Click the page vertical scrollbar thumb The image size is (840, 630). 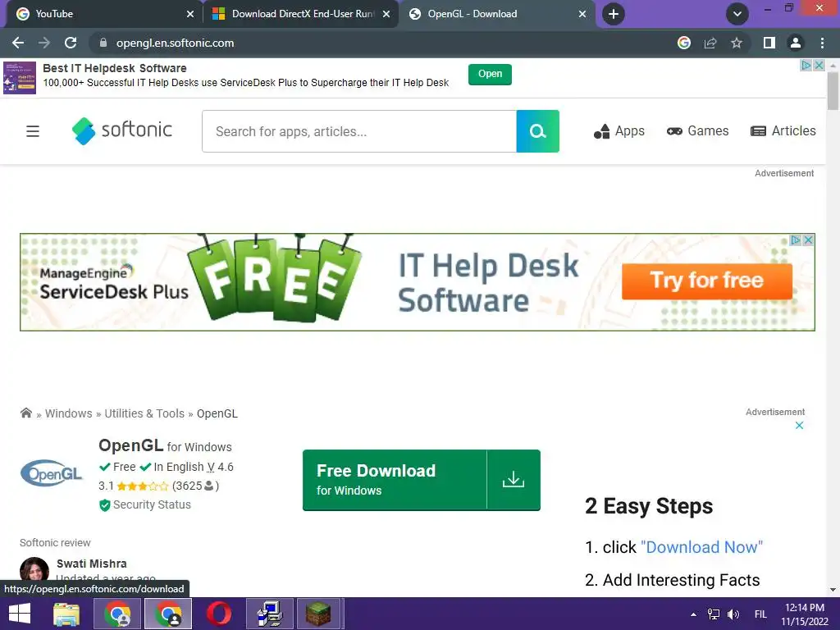click(833, 90)
